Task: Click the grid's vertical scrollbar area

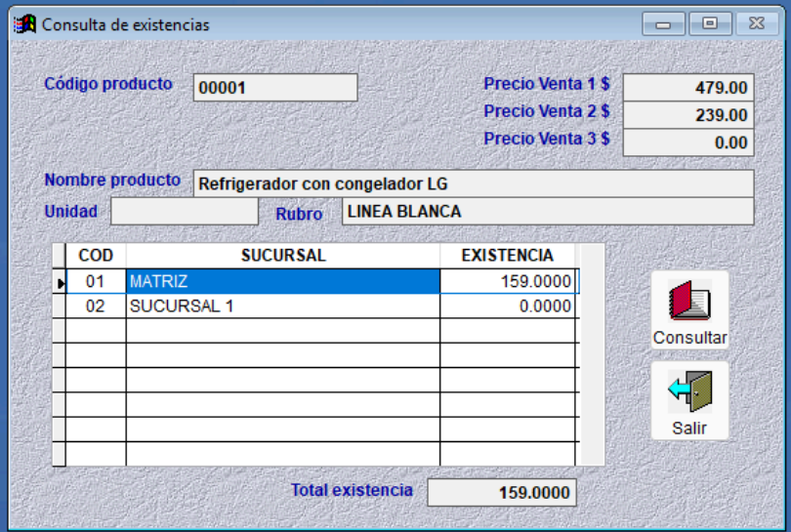Action: click(592, 354)
